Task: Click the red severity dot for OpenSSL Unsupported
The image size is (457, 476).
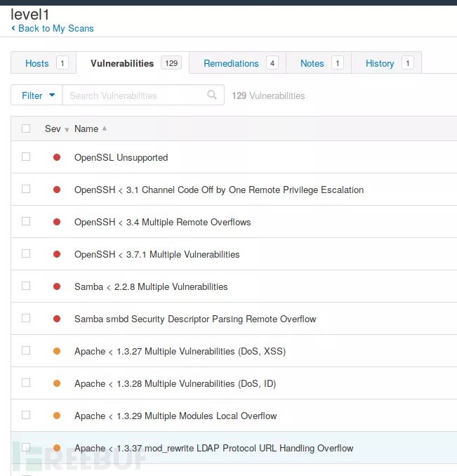Action: pos(57,157)
